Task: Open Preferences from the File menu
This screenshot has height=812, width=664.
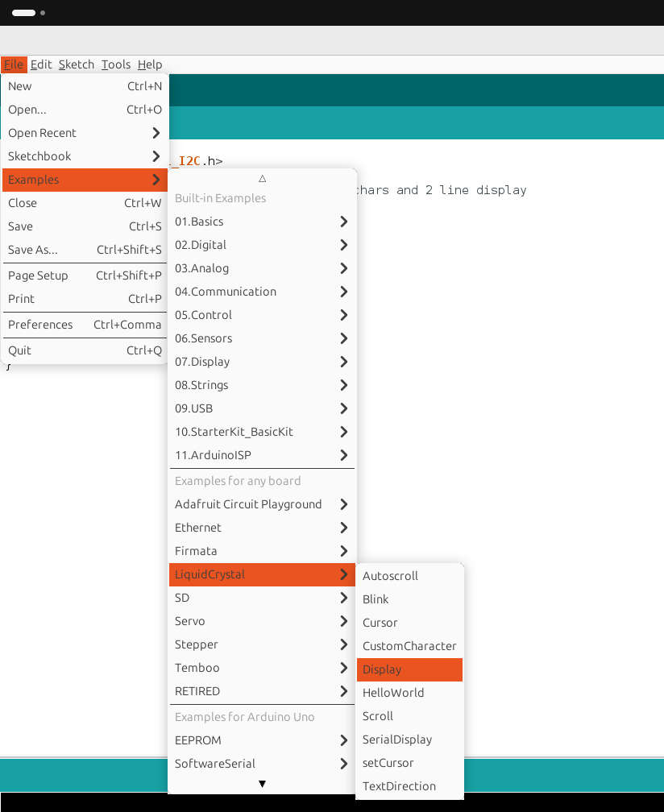Action: (85, 325)
